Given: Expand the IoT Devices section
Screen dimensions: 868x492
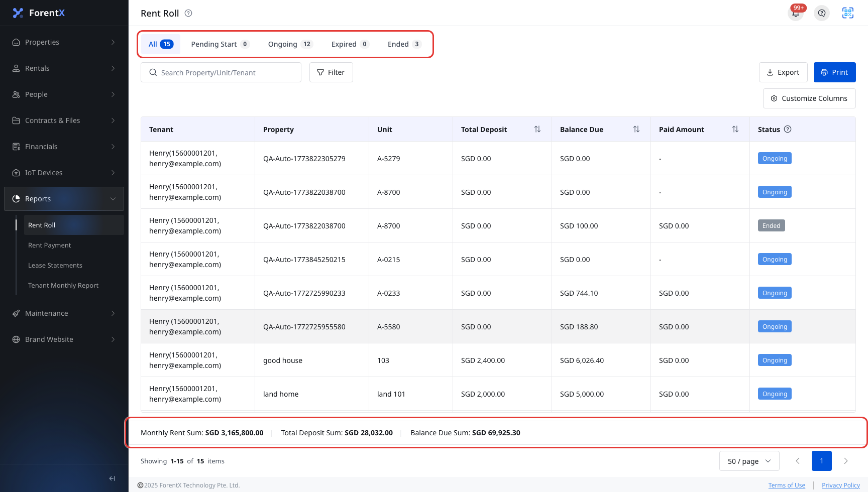Looking at the screenshot, I should 64,173.
